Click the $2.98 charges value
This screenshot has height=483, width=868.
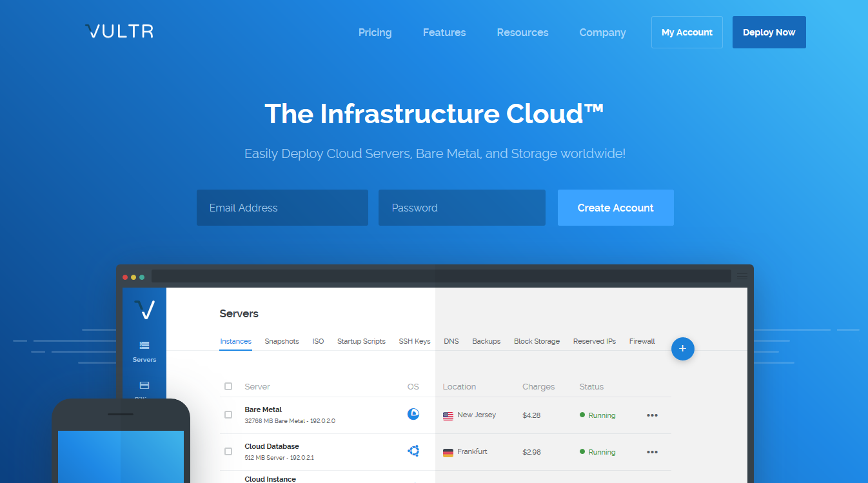coord(531,452)
